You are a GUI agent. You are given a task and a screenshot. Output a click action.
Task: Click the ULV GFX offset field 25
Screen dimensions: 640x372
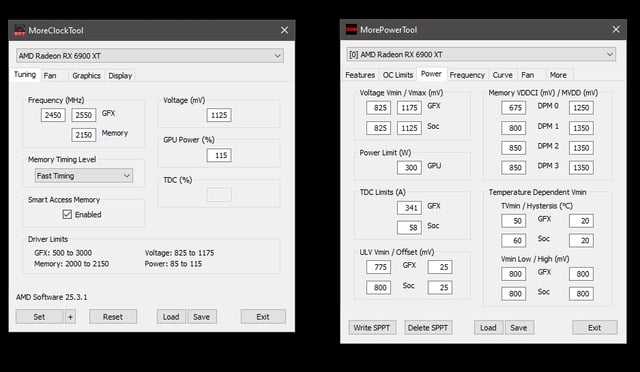(x=440, y=267)
